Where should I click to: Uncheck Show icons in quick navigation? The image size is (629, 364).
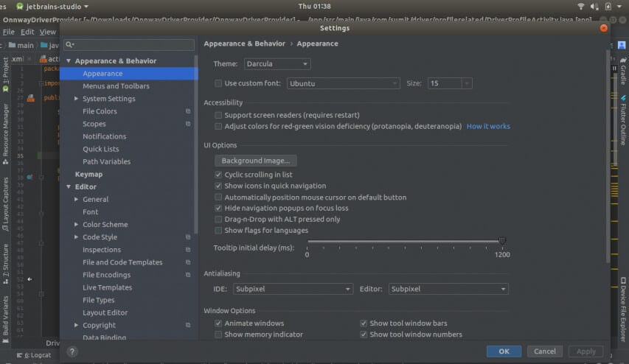pos(218,186)
